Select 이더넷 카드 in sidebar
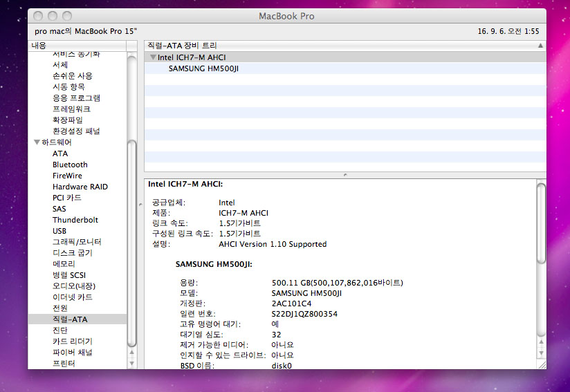 pos(72,297)
